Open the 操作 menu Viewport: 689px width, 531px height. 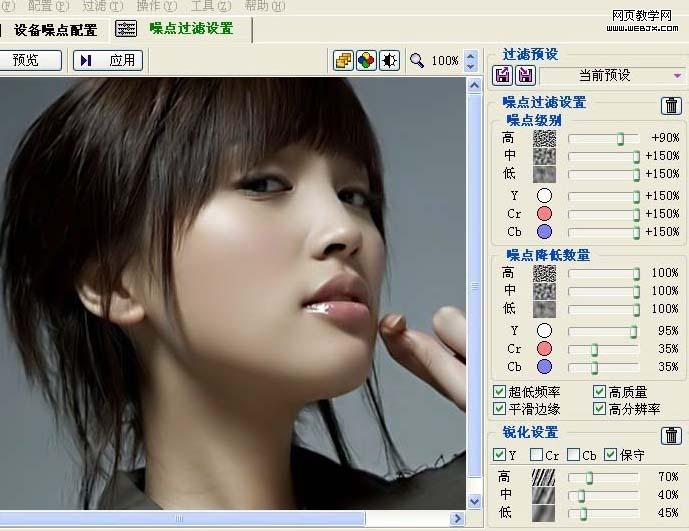point(156,6)
